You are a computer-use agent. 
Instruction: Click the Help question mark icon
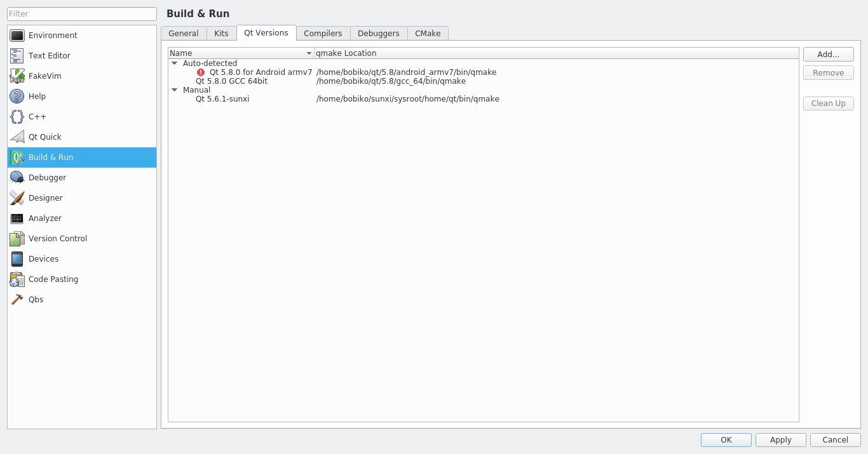(17, 97)
